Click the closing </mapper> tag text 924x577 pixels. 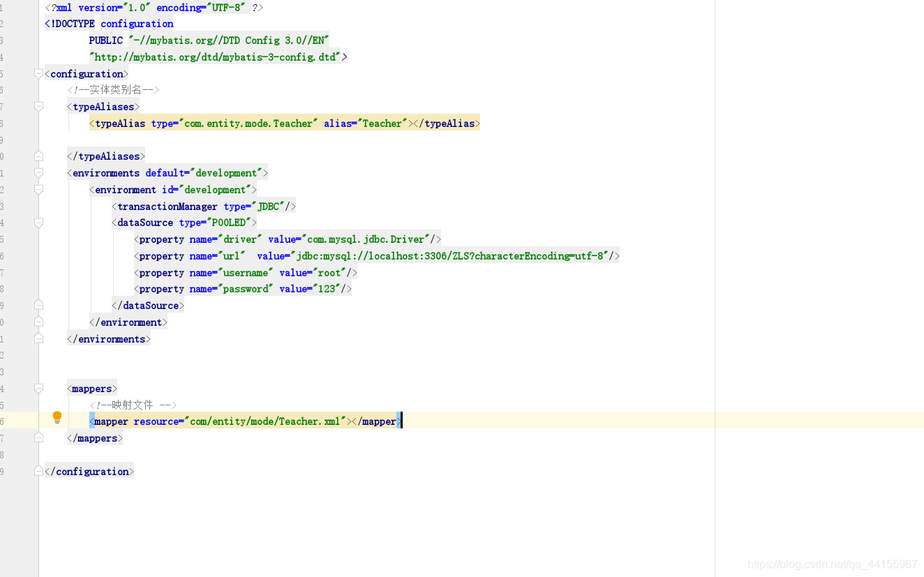pos(377,421)
